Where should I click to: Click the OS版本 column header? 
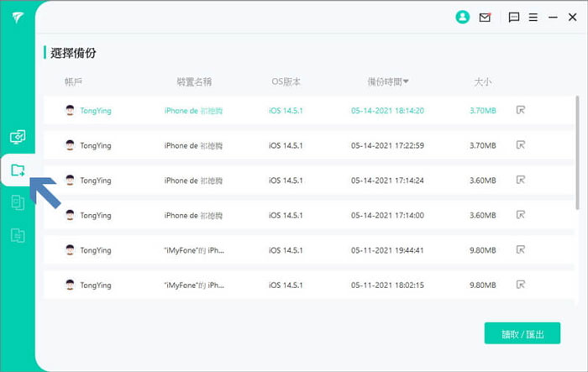pyautogui.click(x=286, y=81)
